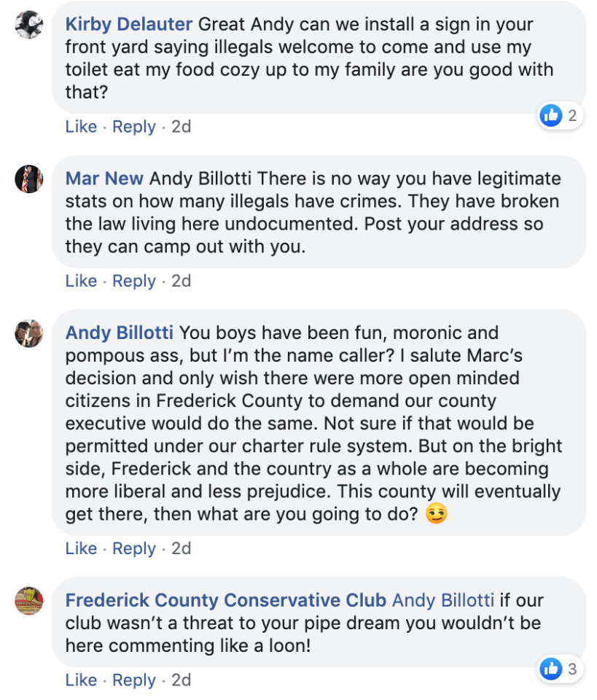Click Andy Billotti's profile avatar
This screenshot has height=700, width=597.
(x=29, y=333)
